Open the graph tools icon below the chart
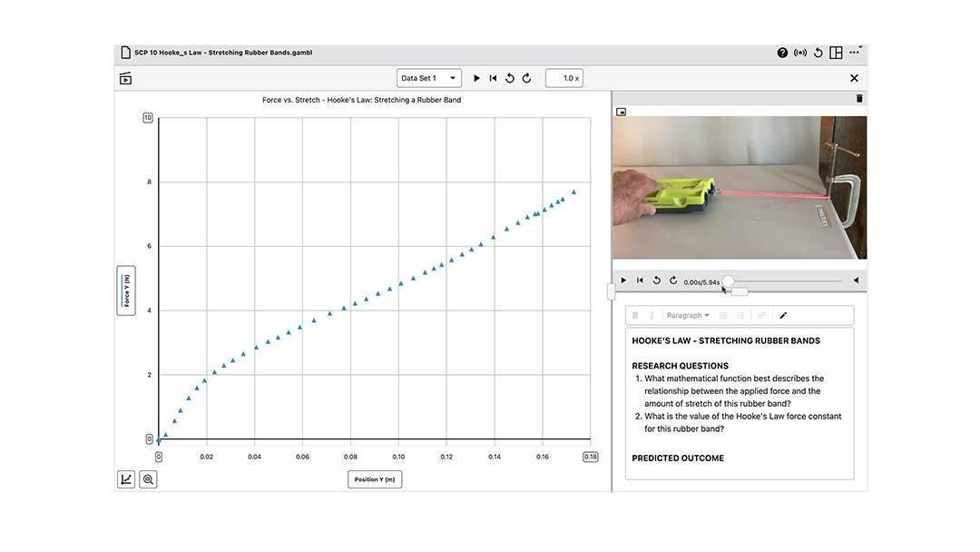Viewport: 980px width, 552px height. tap(126, 479)
